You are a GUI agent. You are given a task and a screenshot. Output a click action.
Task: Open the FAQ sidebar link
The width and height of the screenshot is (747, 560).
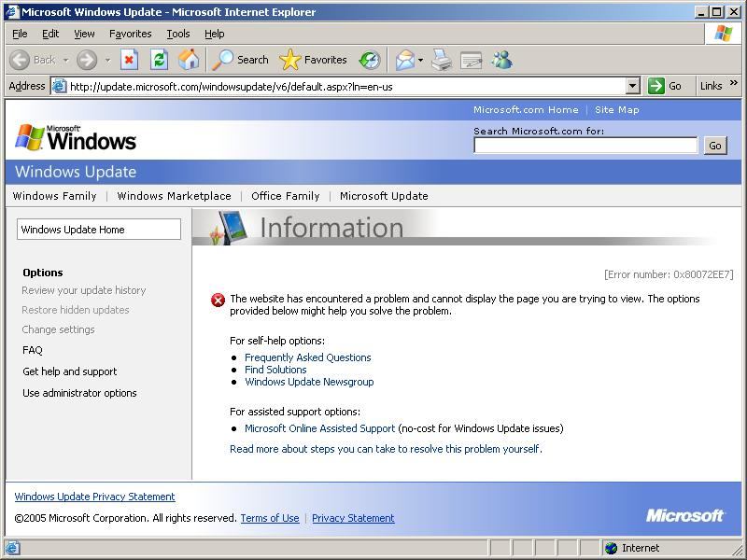pos(33,350)
